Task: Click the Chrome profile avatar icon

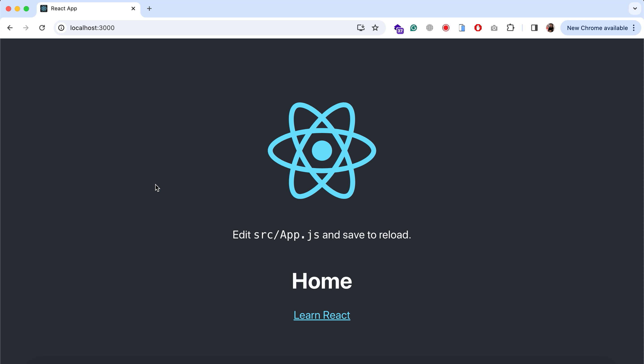Action: (x=550, y=28)
